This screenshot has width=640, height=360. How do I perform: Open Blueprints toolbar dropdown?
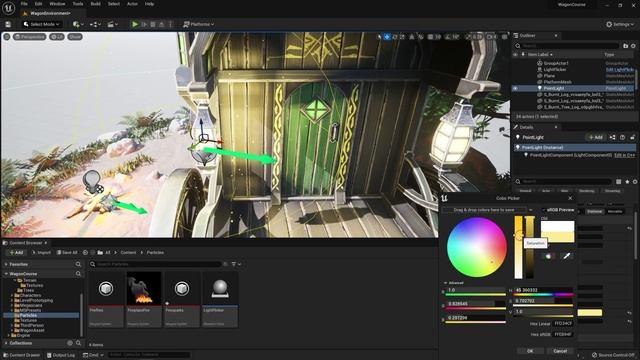click(95, 24)
